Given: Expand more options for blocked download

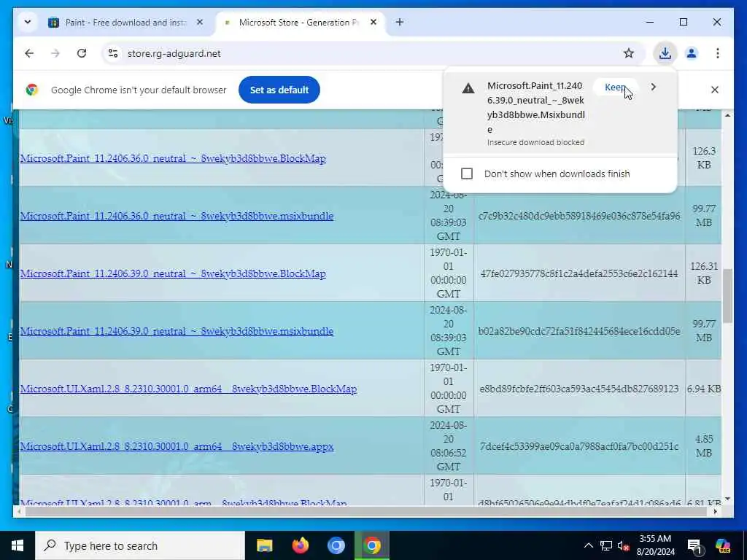Looking at the screenshot, I should point(653,87).
